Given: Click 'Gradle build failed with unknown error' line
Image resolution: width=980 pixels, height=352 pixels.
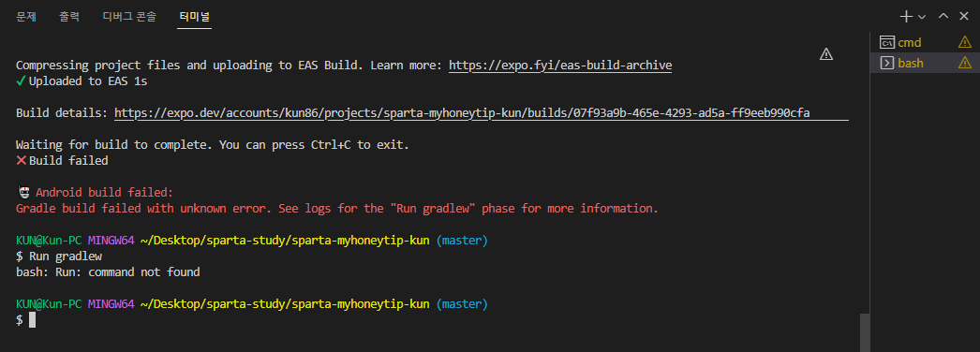Looking at the screenshot, I should point(337,209).
